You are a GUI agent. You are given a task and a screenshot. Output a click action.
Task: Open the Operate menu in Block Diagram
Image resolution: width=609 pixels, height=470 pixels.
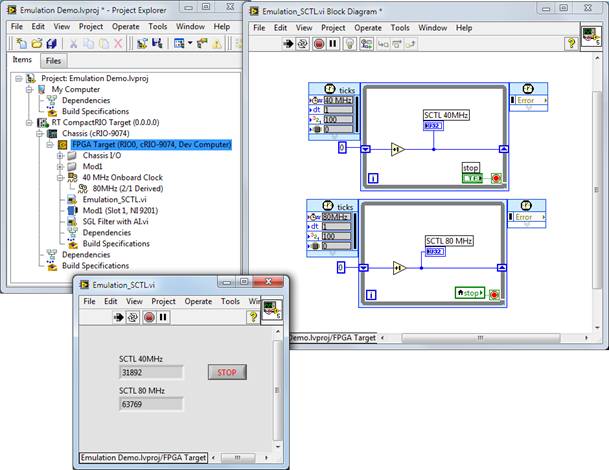(x=367, y=28)
